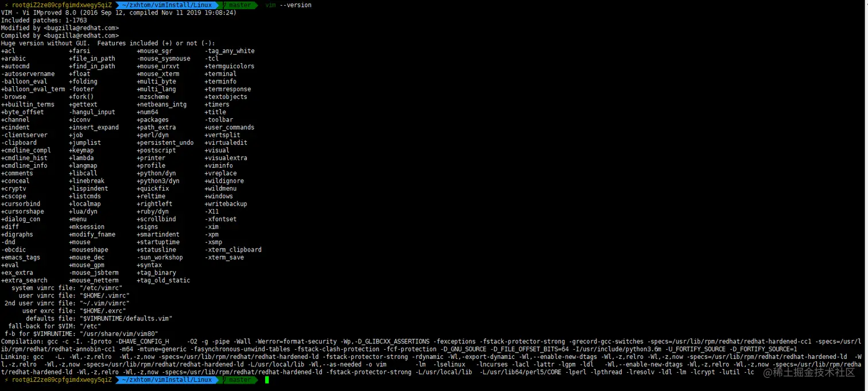Click the typed "vim --version" command
Viewport: 868px width, 391px height.
click(289, 5)
